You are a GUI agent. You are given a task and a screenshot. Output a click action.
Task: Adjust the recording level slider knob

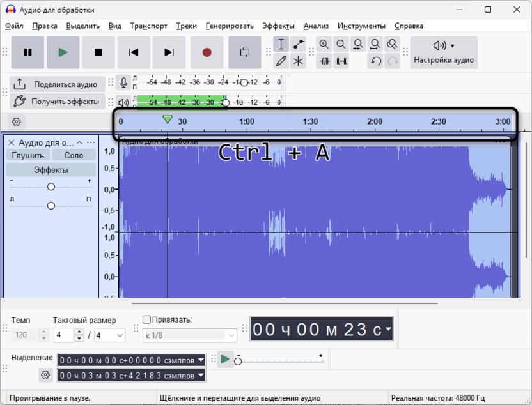[244, 82]
